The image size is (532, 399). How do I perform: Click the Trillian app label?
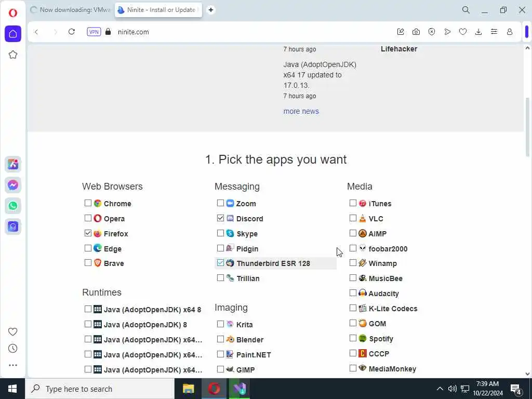point(248,278)
